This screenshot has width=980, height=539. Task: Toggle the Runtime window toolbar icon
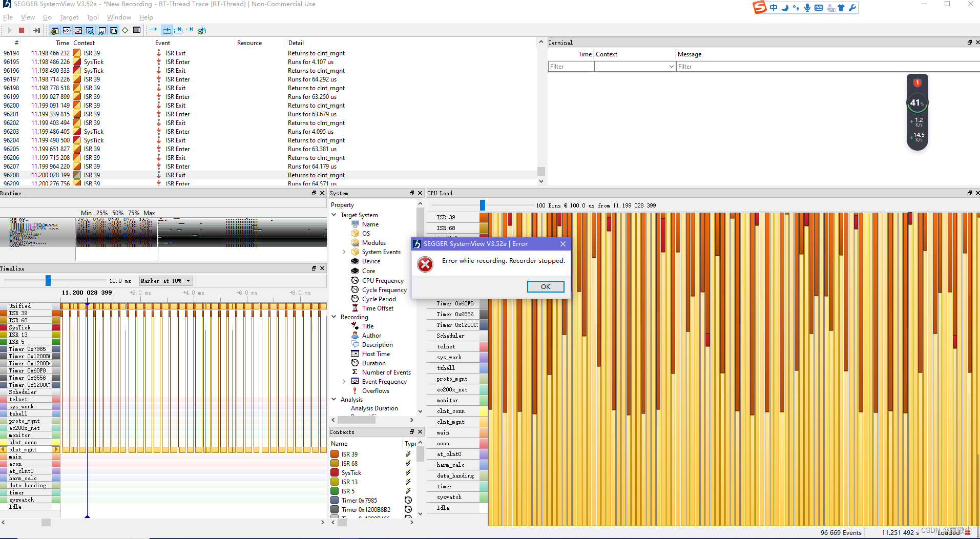90,30
